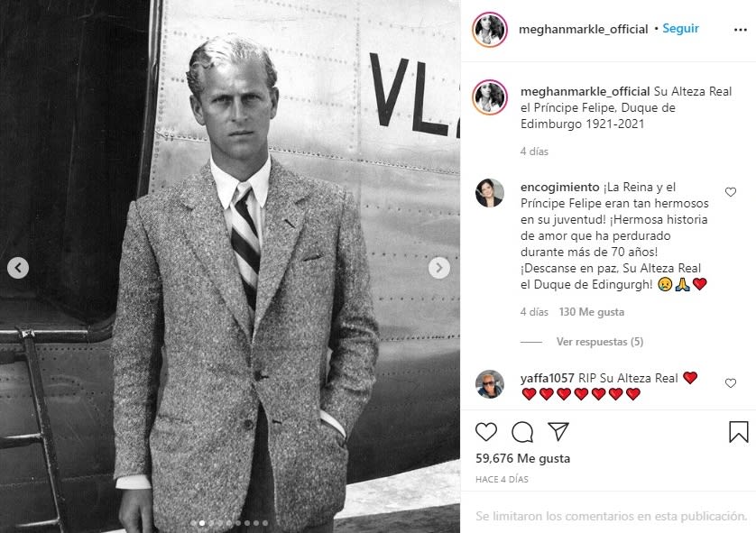Click 130 Me gusta on comment
The image size is (756, 533).
coord(592,312)
